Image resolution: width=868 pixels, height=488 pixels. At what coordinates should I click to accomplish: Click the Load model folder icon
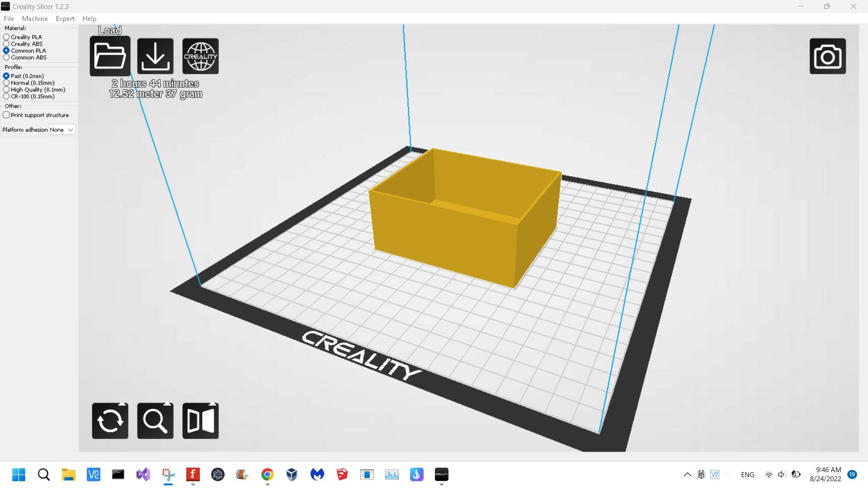pos(110,56)
